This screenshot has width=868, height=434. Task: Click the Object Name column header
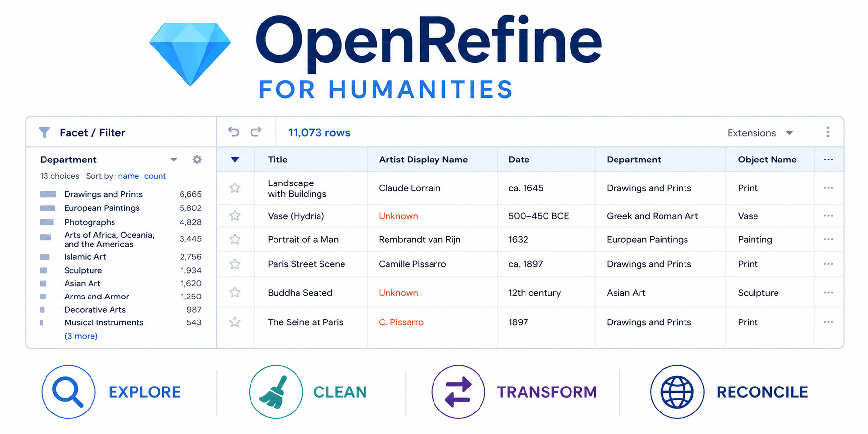767,160
